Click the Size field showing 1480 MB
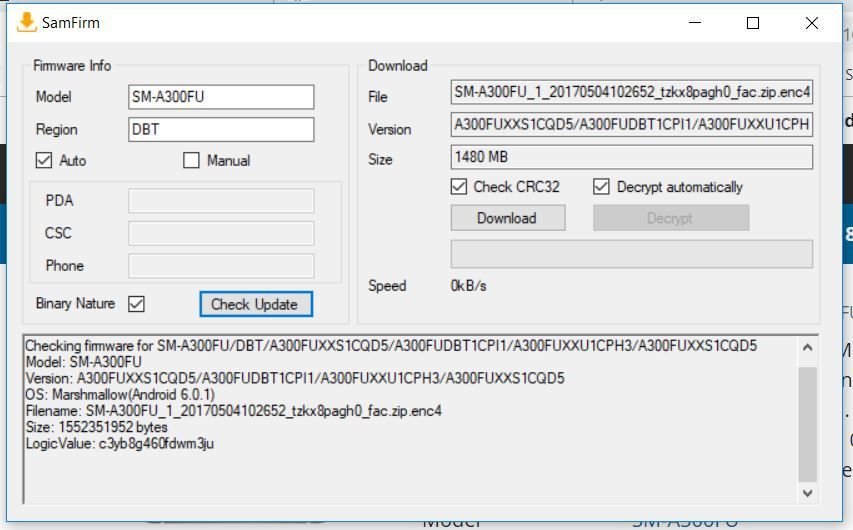This screenshot has width=853, height=530. click(632, 157)
